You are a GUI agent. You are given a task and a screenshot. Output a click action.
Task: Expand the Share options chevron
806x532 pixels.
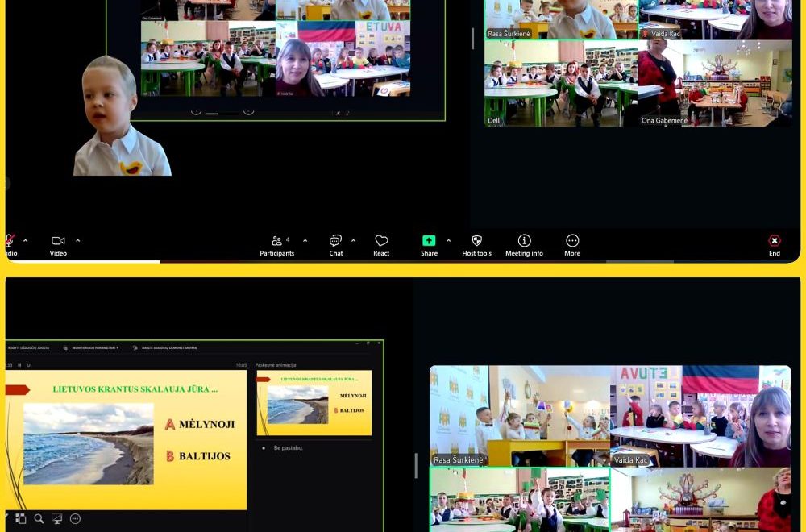[448, 240]
